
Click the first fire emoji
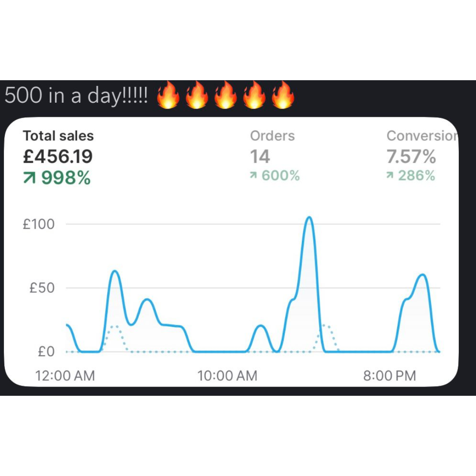point(169,95)
